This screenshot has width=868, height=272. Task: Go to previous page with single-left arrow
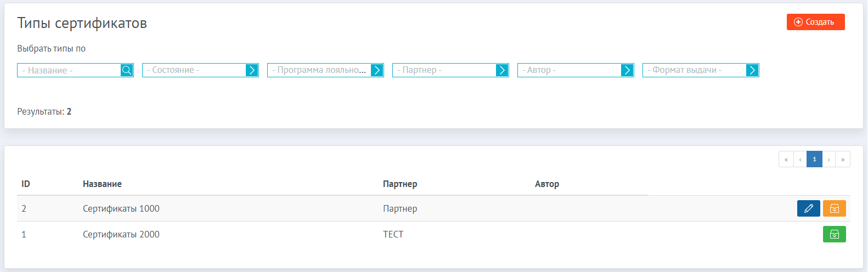[x=800, y=159]
